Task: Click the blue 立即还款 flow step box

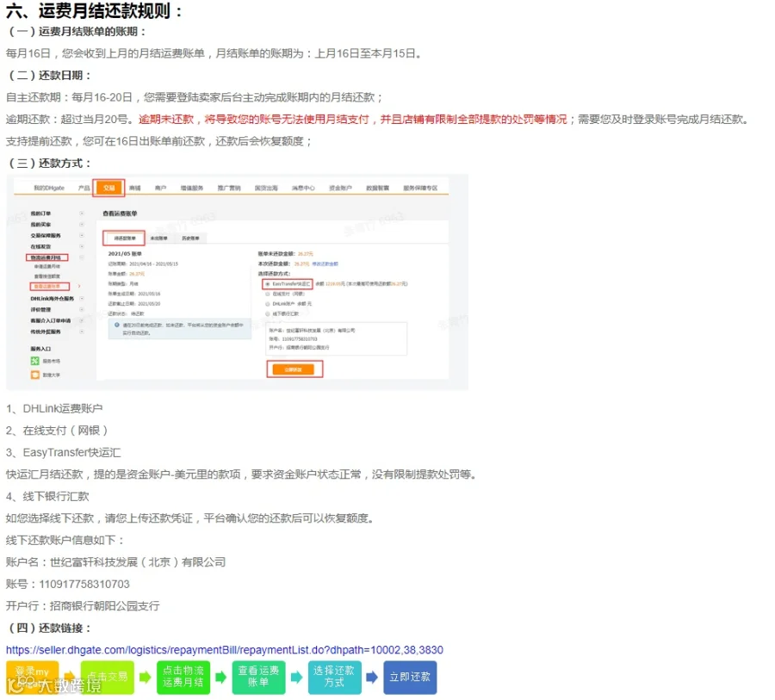Action: click(410, 678)
